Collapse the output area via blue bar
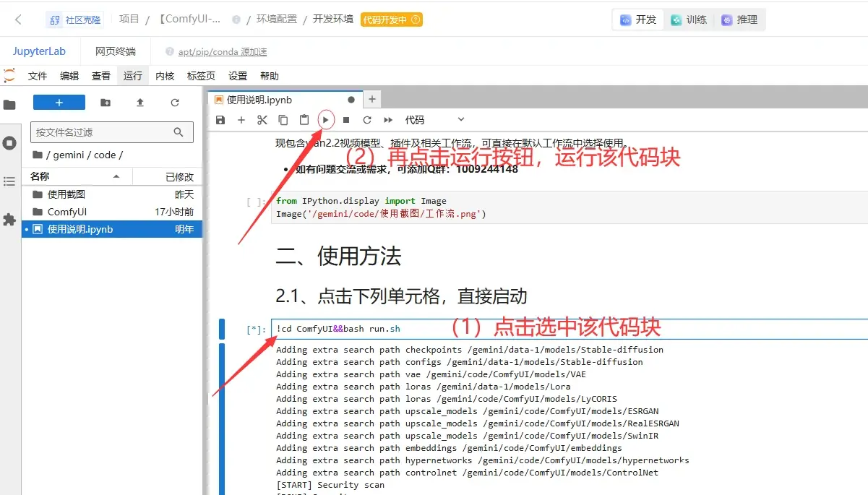The height and width of the screenshot is (495, 868). [222, 419]
